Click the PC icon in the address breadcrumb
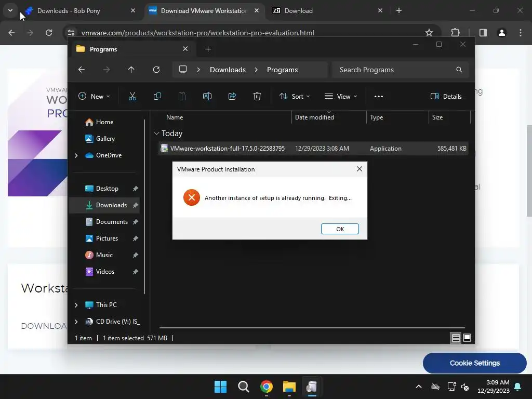The image size is (532, 399). tap(183, 70)
